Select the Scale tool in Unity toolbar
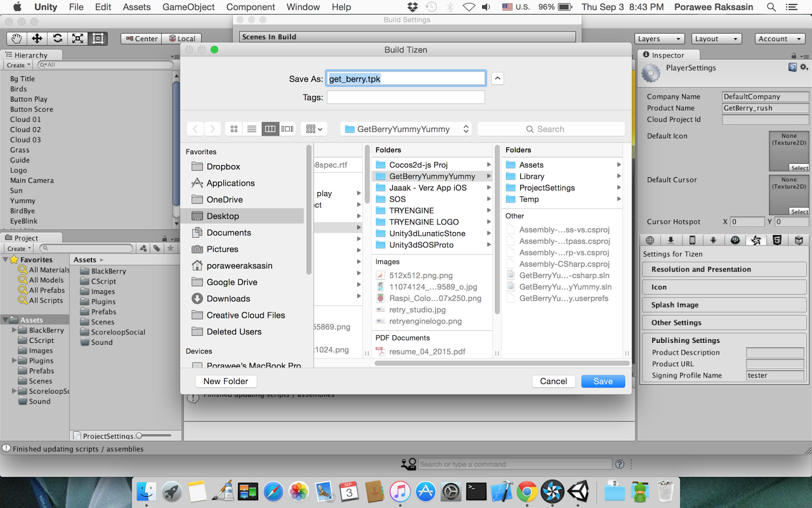The height and width of the screenshot is (508, 812). (x=78, y=39)
